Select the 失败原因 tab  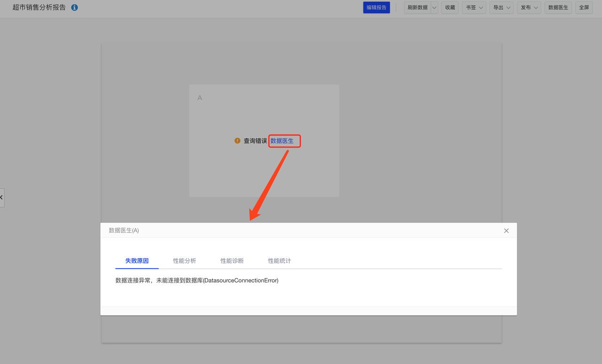(137, 261)
